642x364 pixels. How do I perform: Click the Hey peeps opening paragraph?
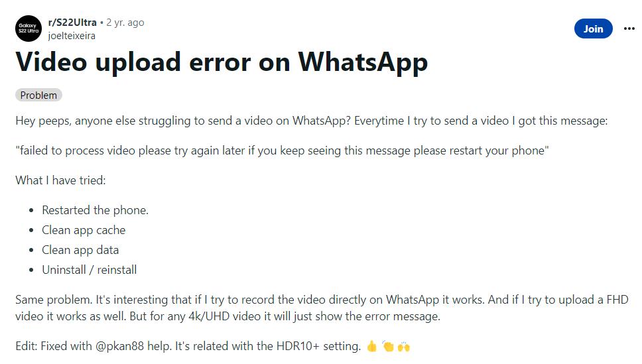[x=312, y=121]
